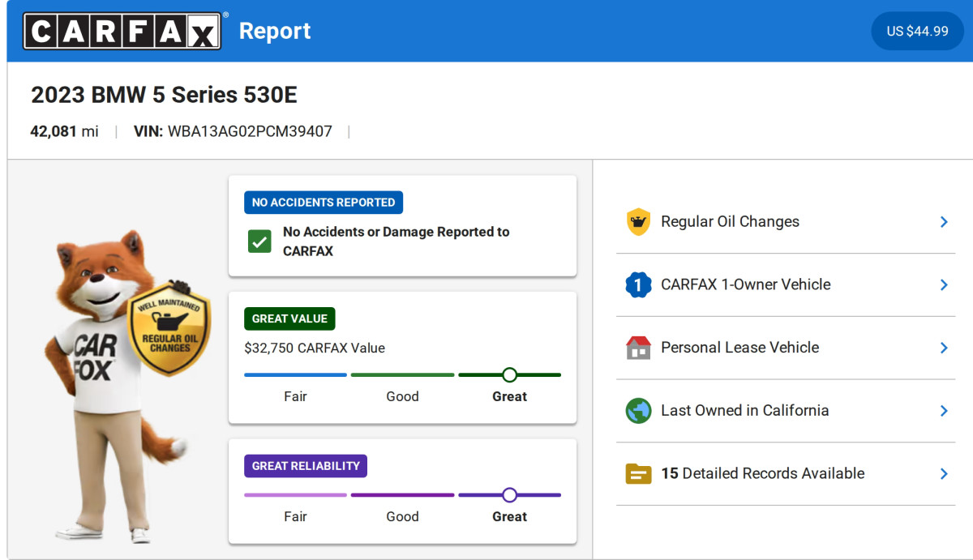This screenshot has width=973, height=560.
Task: Click the light purple Fair reliability segment
Action: [x=295, y=495]
